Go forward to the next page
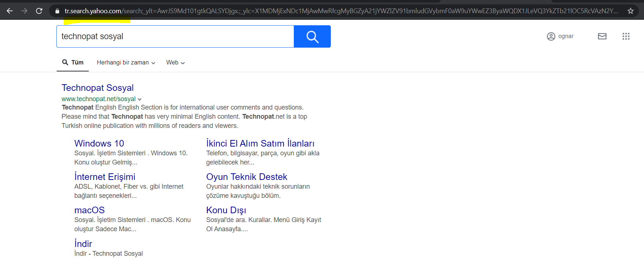The image size is (644, 266). 25,11
